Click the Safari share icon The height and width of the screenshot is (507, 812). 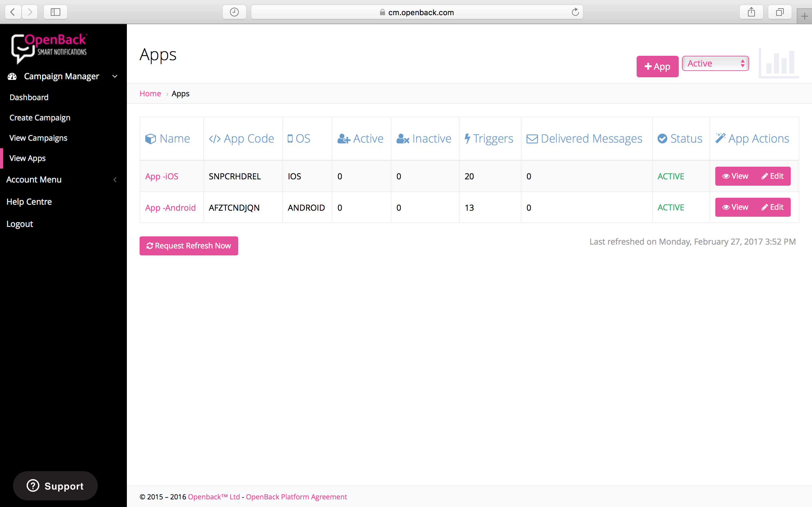click(751, 12)
